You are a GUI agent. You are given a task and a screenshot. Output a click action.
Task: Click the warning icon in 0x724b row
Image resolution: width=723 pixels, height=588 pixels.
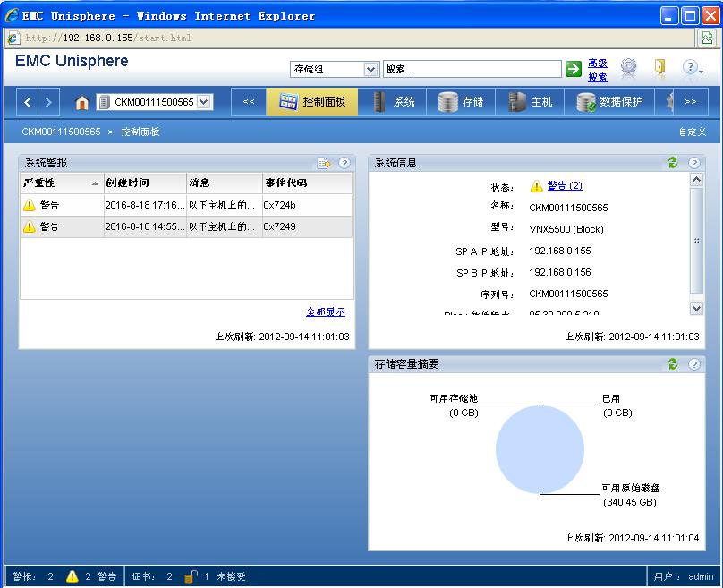(30, 205)
